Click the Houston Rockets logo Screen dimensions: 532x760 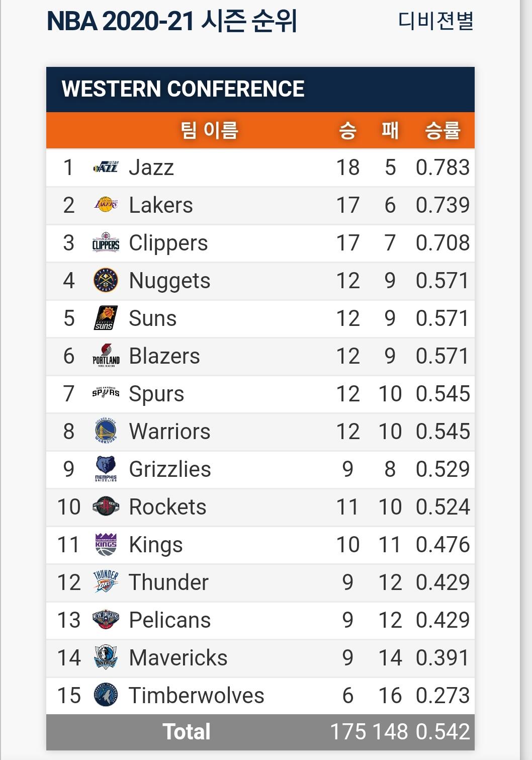coord(106,506)
